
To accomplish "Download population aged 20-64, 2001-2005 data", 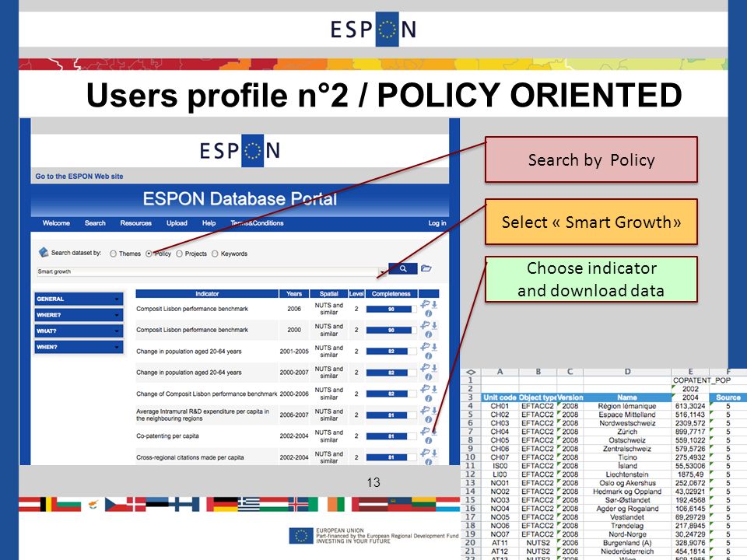I will click(434, 347).
